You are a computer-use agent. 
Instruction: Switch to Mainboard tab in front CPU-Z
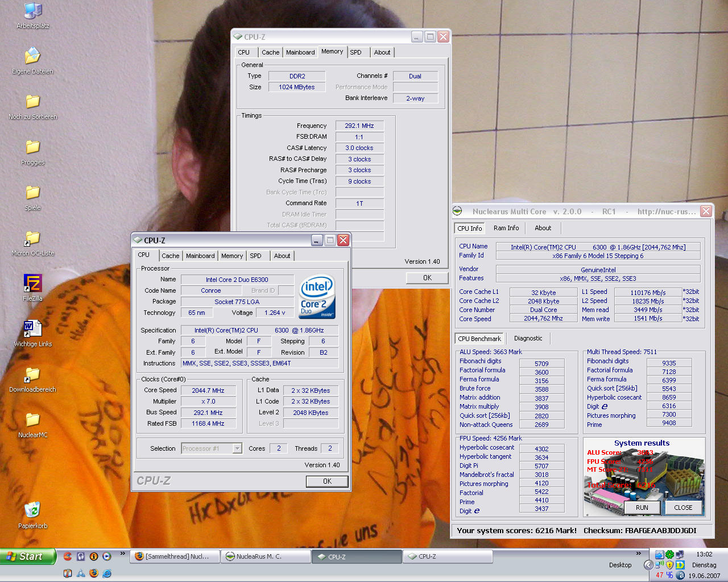(x=200, y=256)
